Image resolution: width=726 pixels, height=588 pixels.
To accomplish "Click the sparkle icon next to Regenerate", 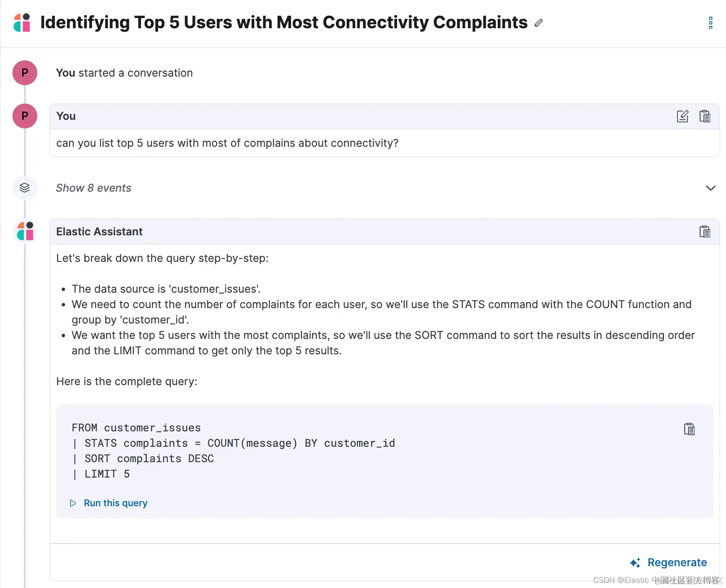I will click(x=635, y=563).
